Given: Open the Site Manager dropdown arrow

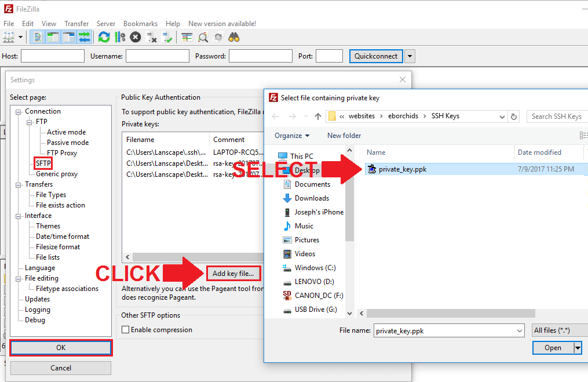Looking at the screenshot, I should tap(20, 37).
